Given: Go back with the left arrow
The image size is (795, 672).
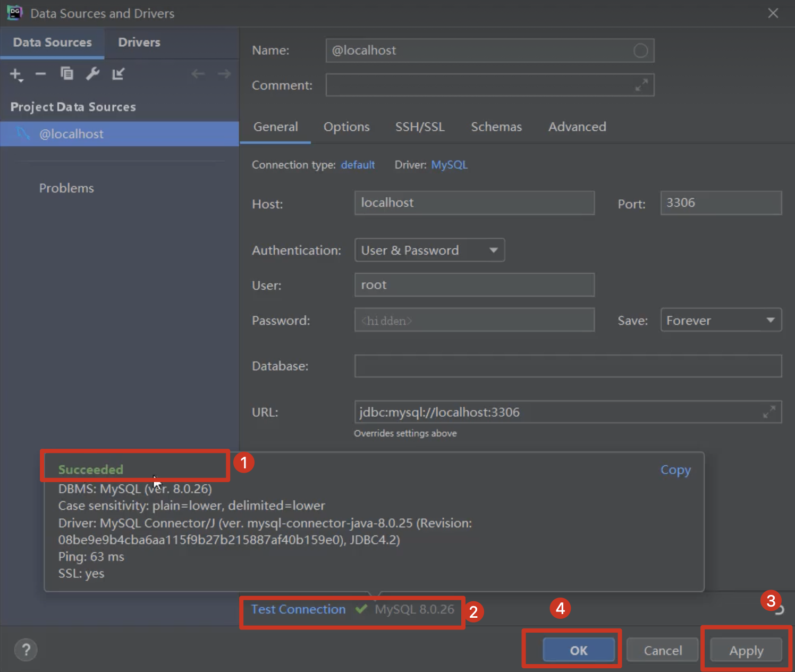Looking at the screenshot, I should click(x=198, y=74).
